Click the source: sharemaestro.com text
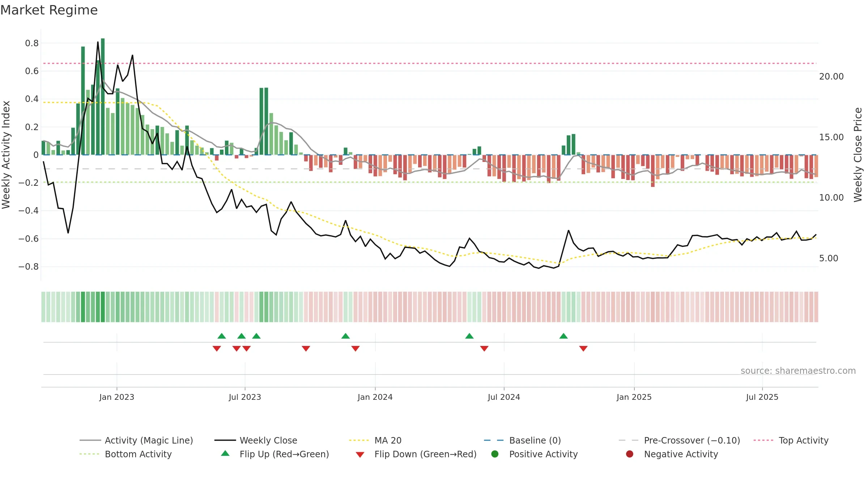The height and width of the screenshot is (488, 868). [798, 371]
